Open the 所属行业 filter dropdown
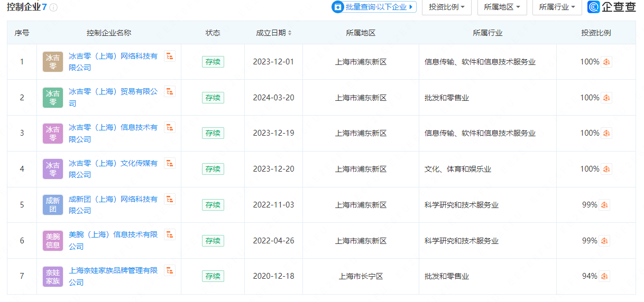Viewport: 644px width, 302px height. (x=557, y=7)
